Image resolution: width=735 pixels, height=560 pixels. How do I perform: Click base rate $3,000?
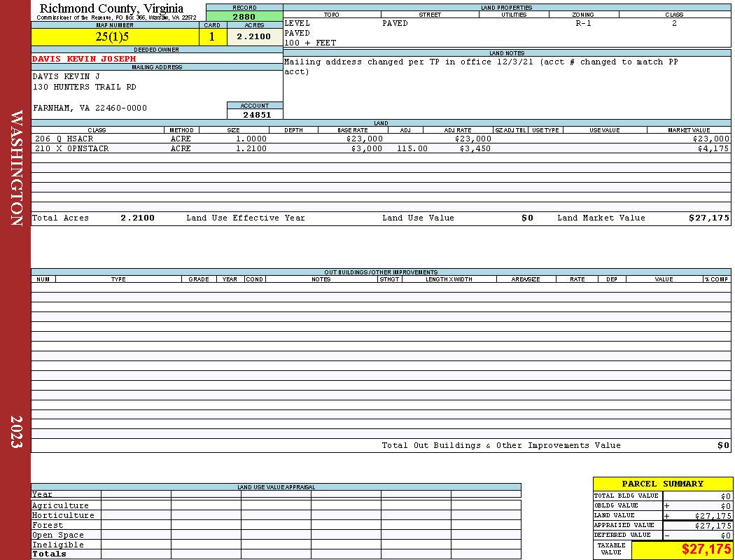coord(367,148)
